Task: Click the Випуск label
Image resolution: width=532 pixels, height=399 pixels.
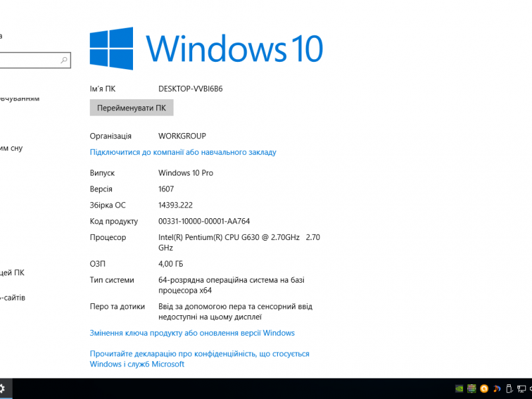Action: pos(102,173)
